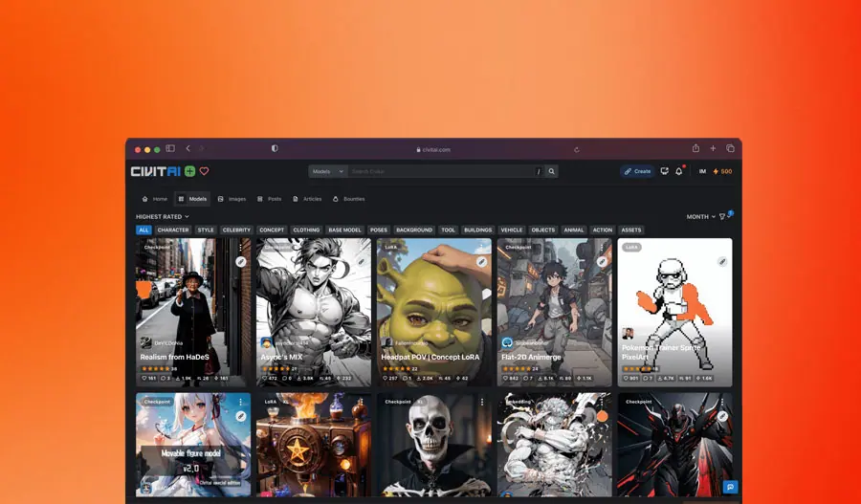
Task: Filter by TOOL category
Action: click(448, 230)
